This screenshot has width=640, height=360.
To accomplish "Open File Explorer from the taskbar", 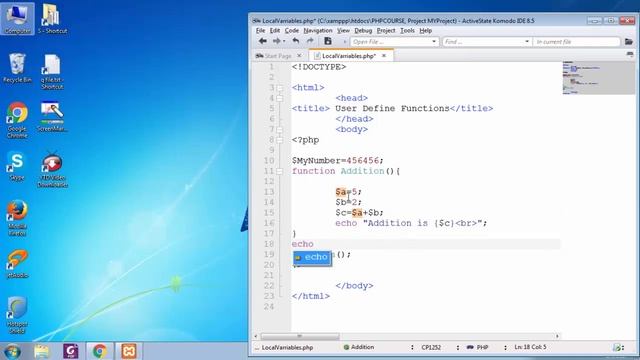I will (41, 351).
